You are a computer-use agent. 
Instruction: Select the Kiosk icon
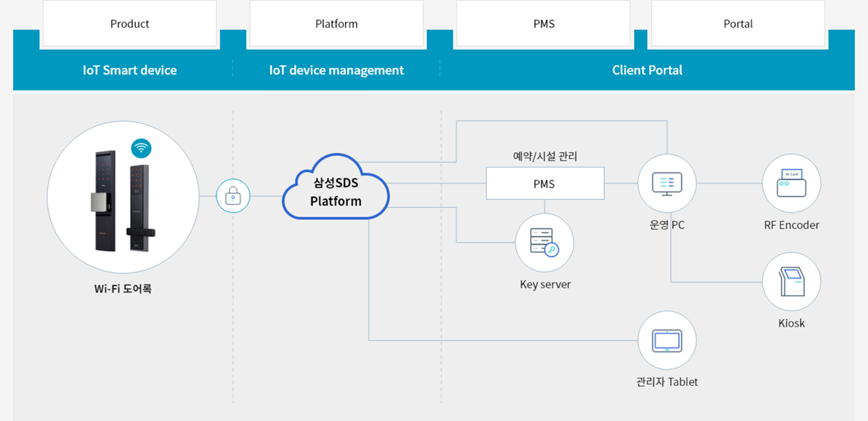click(791, 282)
